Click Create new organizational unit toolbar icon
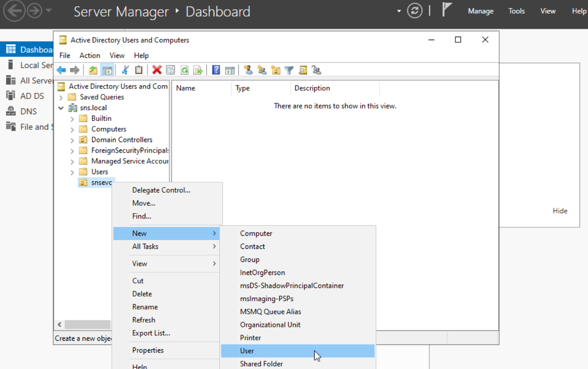This screenshot has width=588, height=369. 275,70
